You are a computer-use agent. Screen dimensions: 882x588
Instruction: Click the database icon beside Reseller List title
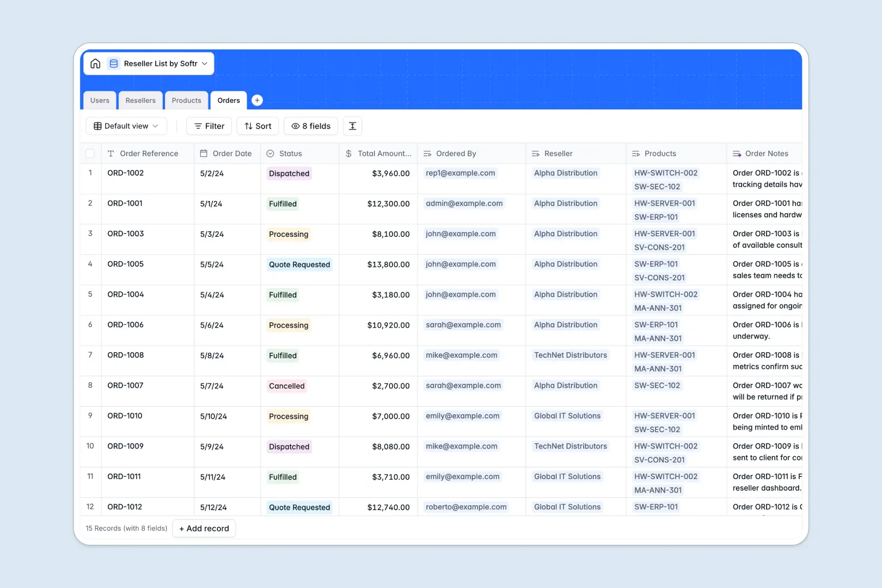pos(114,63)
